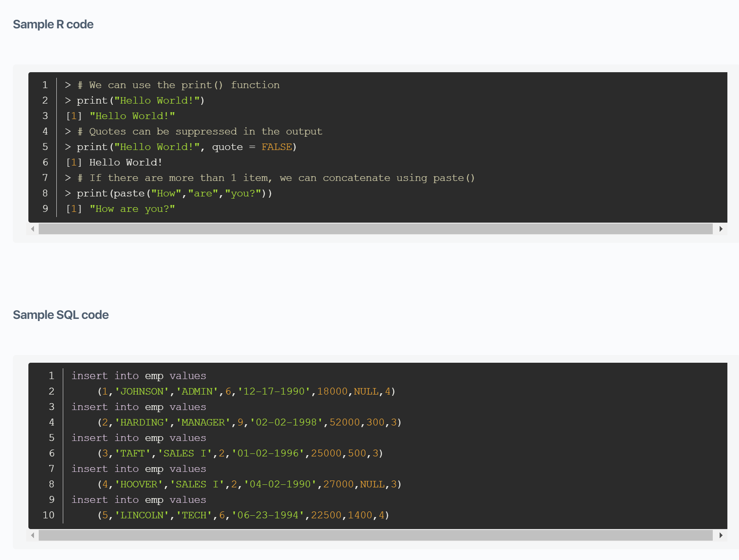Click the NULL value in SQL line 2
Viewport: 739px width, 560px height.
click(x=366, y=392)
